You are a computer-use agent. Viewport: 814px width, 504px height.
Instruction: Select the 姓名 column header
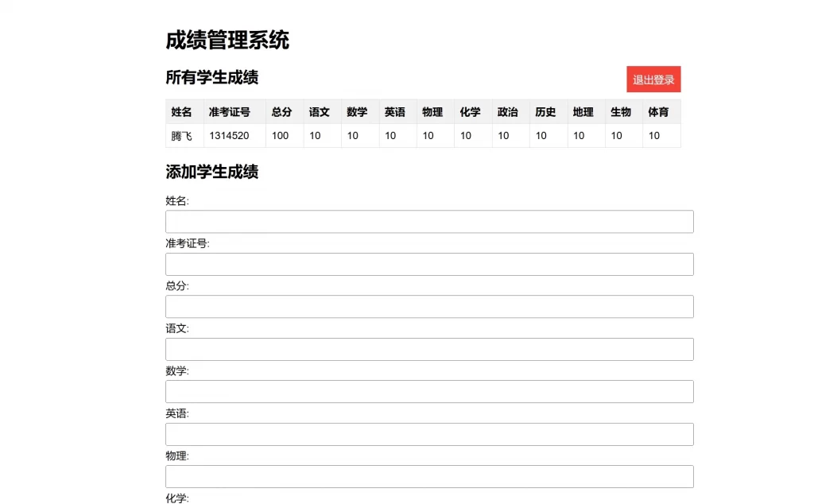[x=181, y=112]
